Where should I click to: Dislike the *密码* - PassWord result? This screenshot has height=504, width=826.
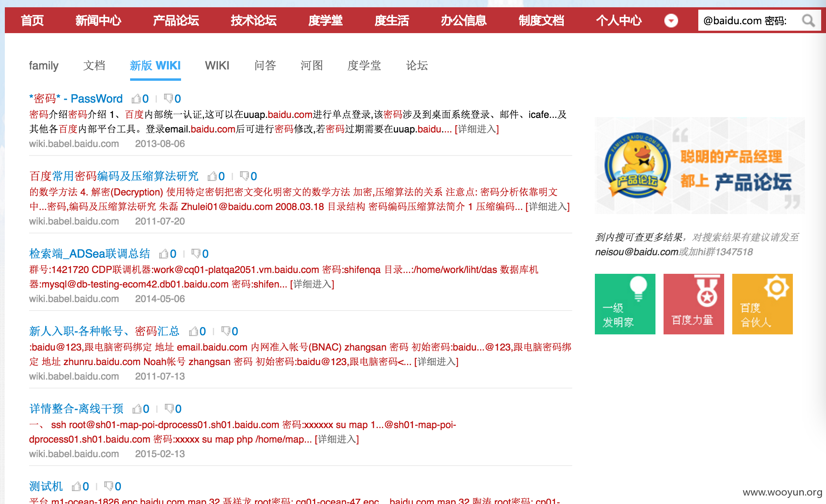[173, 99]
